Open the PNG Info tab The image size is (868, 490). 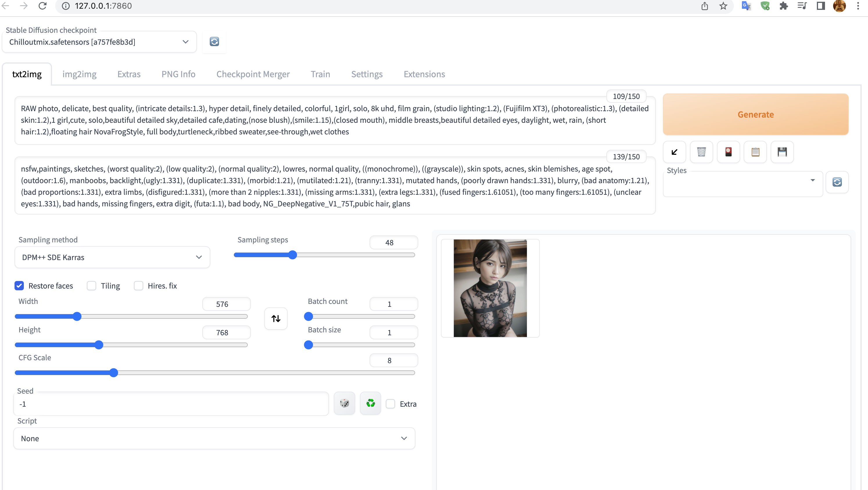click(x=179, y=74)
